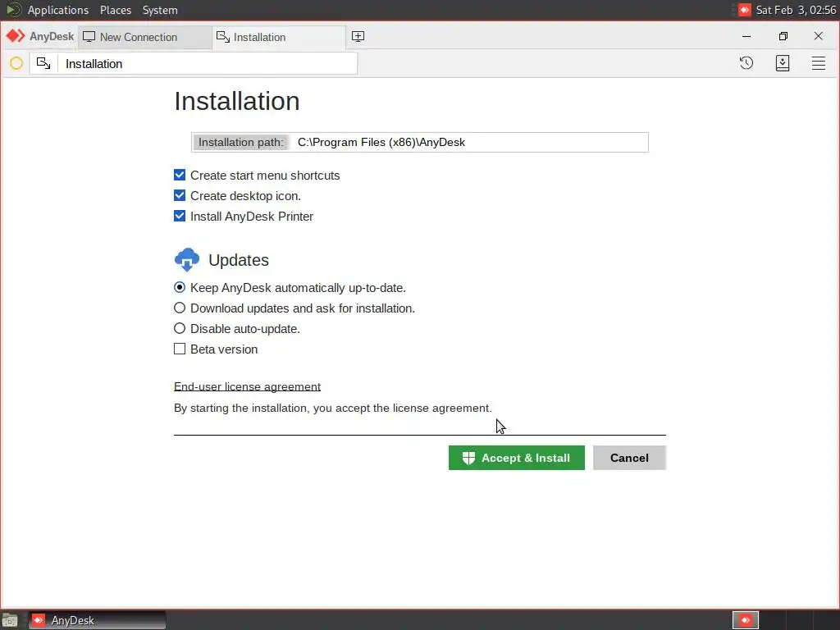Open the System menu
Image resolution: width=840 pixels, height=630 pixels.
pyautogui.click(x=160, y=10)
